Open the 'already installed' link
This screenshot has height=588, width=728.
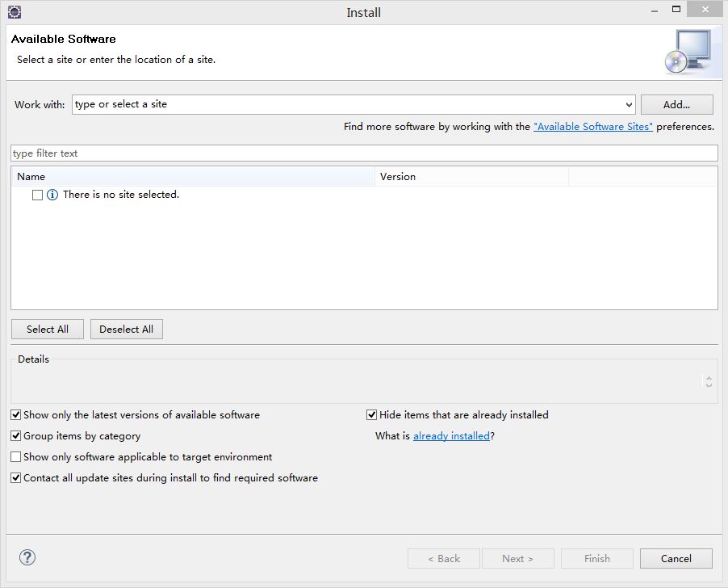[451, 436]
